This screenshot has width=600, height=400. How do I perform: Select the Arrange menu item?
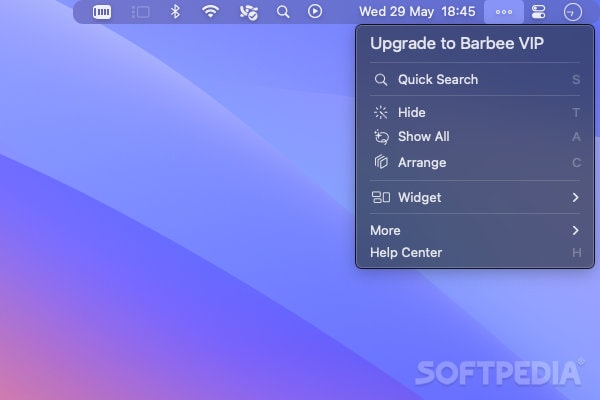[x=475, y=163]
